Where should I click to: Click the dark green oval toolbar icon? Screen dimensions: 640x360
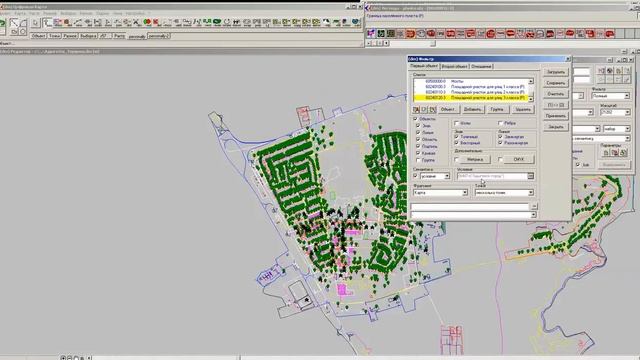click(217, 22)
